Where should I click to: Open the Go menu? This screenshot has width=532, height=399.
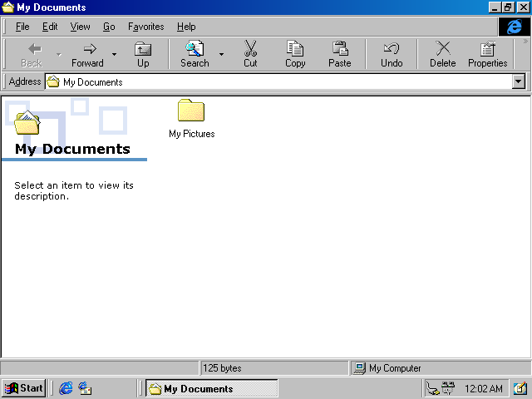109,27
